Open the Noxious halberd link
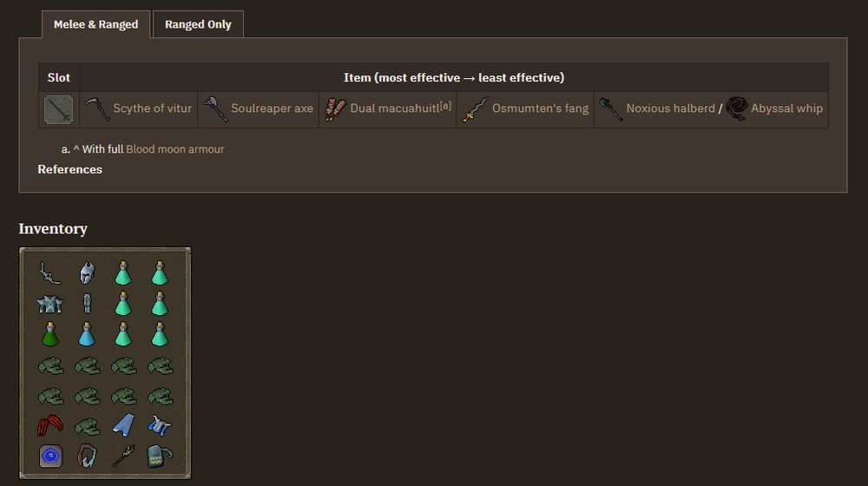This screenshot has width=868, height=486. [670, 108]
